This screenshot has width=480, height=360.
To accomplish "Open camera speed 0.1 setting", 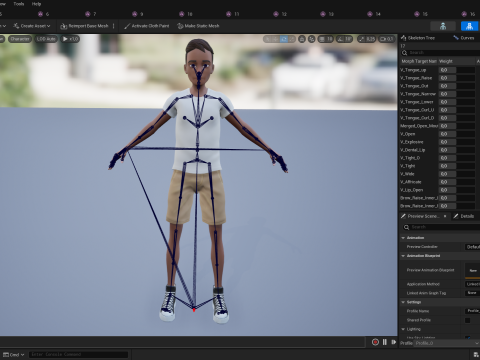I will (x=386, y=39).
